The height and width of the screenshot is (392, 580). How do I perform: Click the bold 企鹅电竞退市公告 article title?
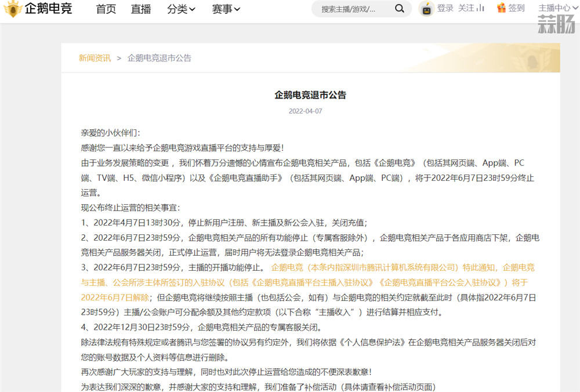tap(310, 95)
